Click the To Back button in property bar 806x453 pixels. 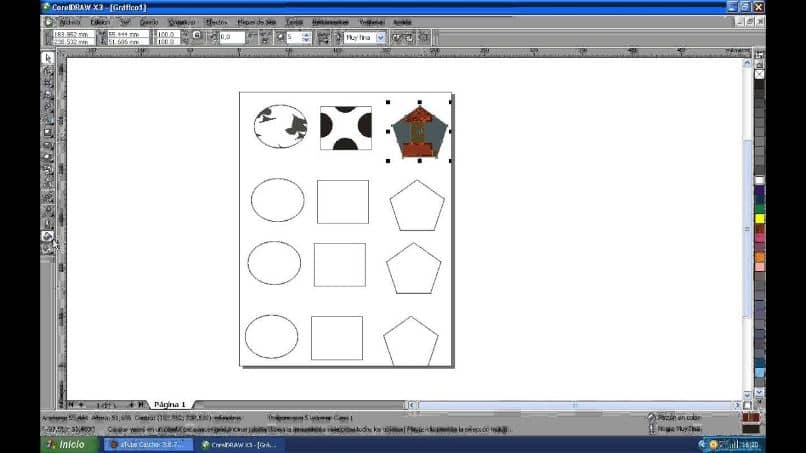[x=409, y=38]
